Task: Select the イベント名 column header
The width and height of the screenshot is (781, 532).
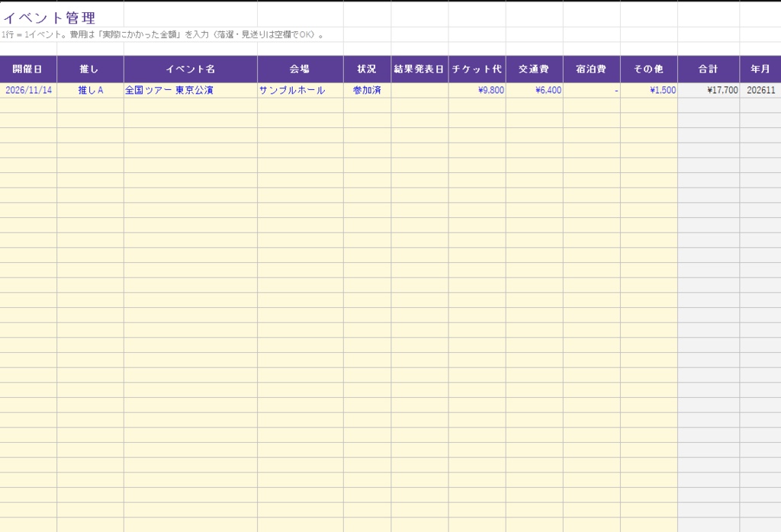Action: tap(190, 69)
